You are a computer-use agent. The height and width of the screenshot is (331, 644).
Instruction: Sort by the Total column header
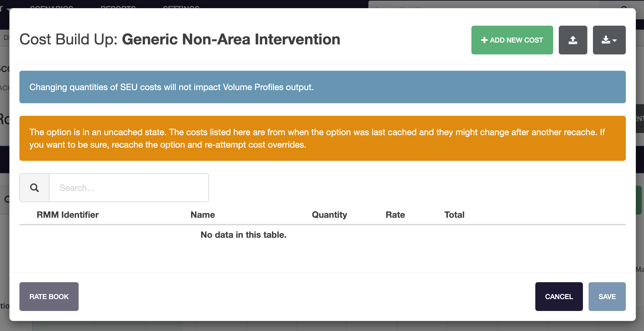(x=454, y=215)
